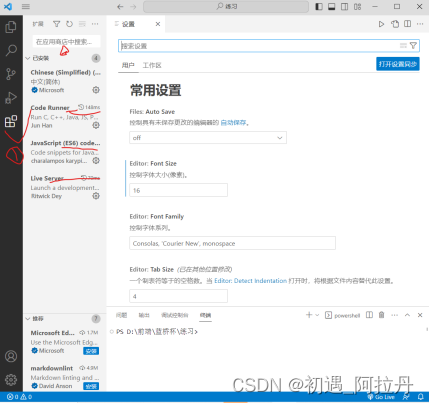
Task: Open the hamburger application menu
Action: 26,7
